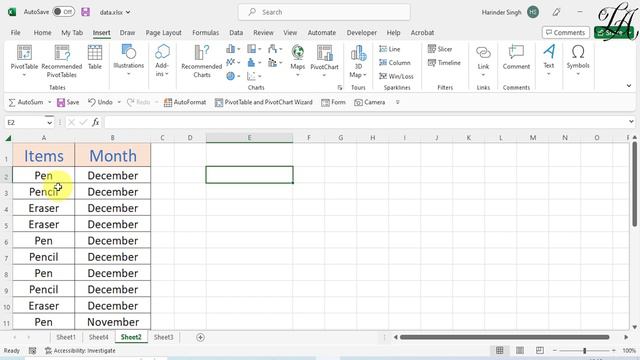
Task: Expand the formula bar
Action: (631, 122)
